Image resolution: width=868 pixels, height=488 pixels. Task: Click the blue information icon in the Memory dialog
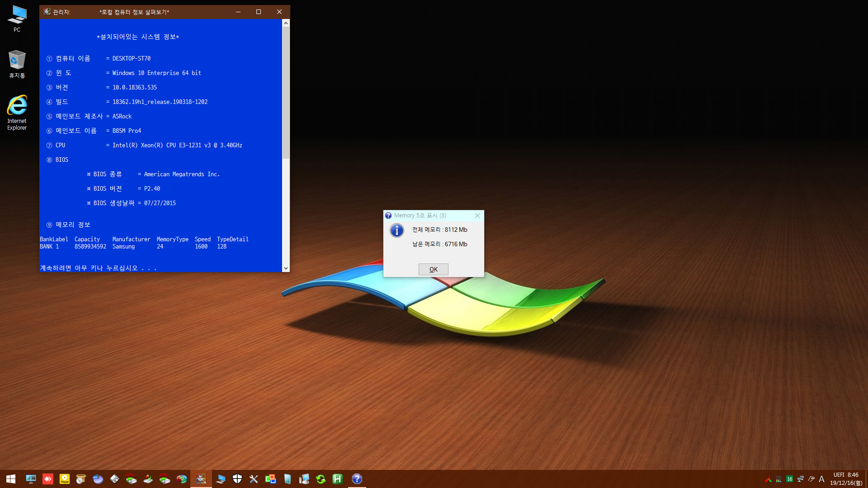(x=397, y=230)
